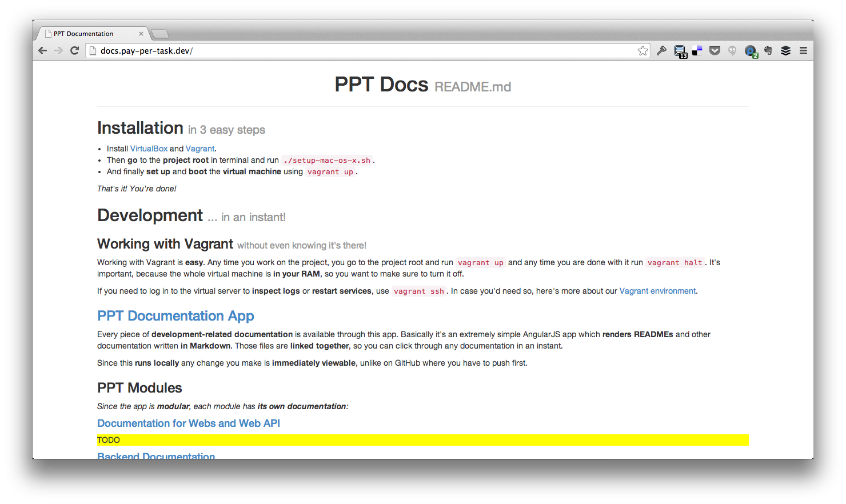Save page with the Pocket extension
This screenshot has height=504, width=846.
pos(715,50)
